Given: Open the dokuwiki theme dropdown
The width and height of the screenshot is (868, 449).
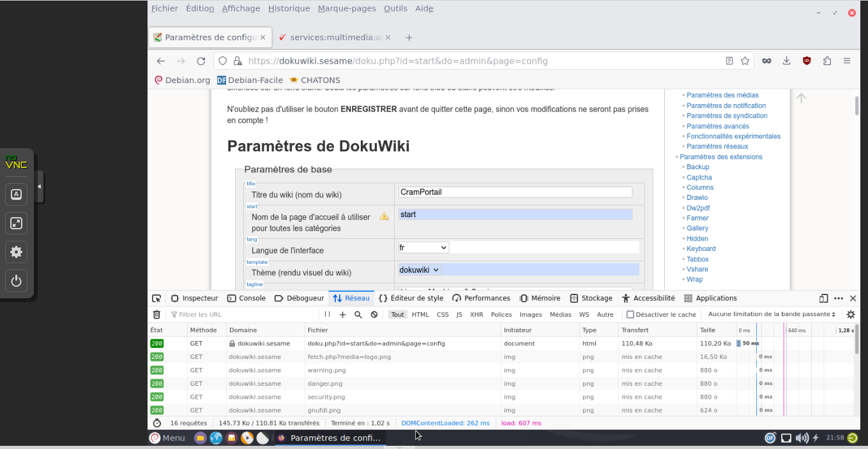Looking at the screenshot, I should click(x=420, y=270).
